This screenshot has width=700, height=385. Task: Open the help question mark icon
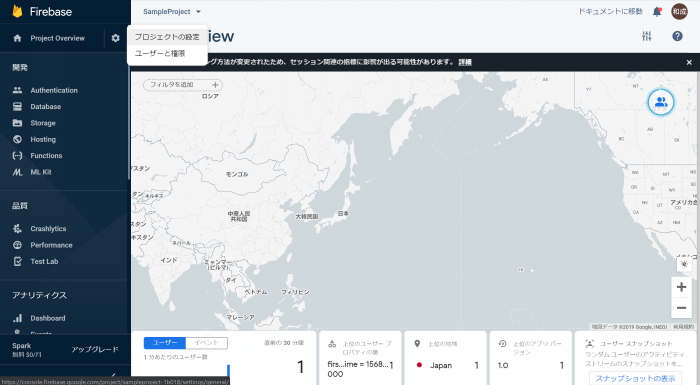pyautogui.click(x=677, y=36)
